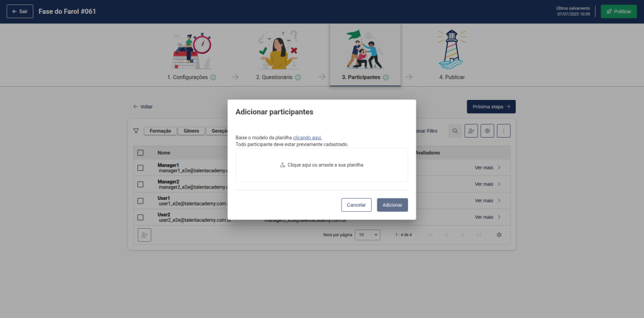Open the items per page dropdown
The width and height of the screenshot is (644, 318).
pos(367,234)
